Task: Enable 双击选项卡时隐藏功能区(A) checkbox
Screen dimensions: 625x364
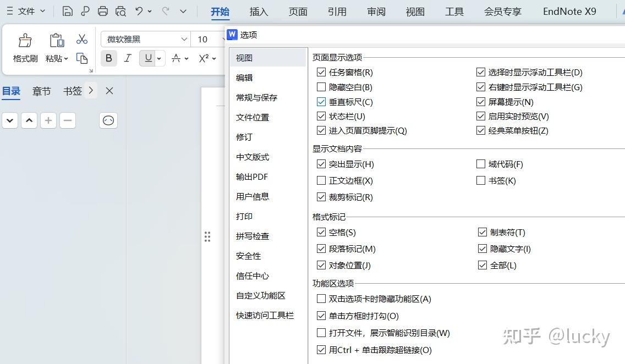Action: click(x=321, y=299)
